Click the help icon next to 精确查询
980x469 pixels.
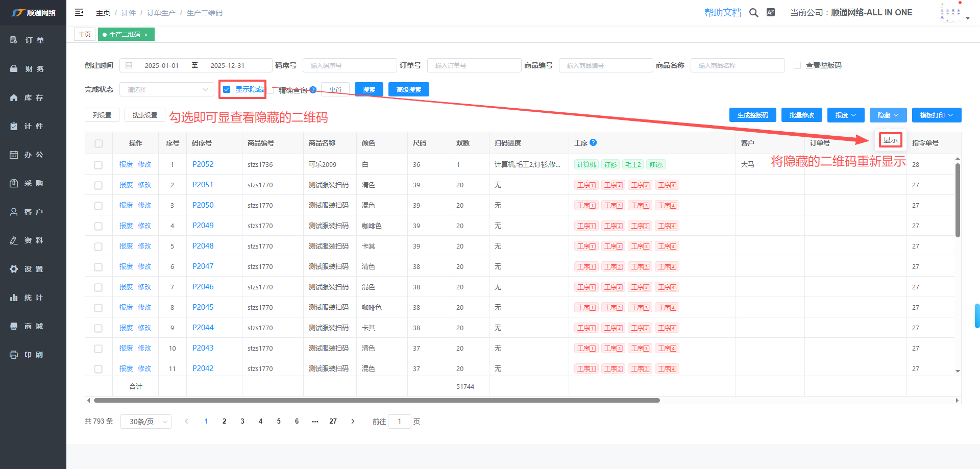click(x=313, y=90)
